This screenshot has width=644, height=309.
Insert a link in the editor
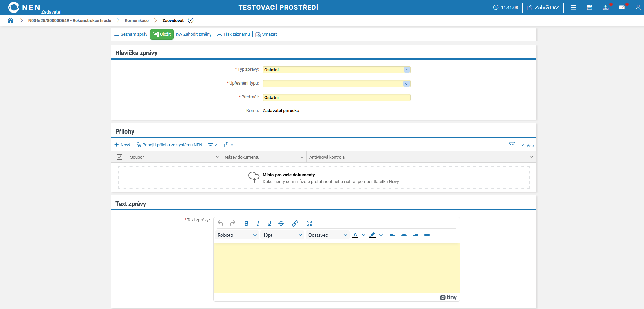pos(295,223)
